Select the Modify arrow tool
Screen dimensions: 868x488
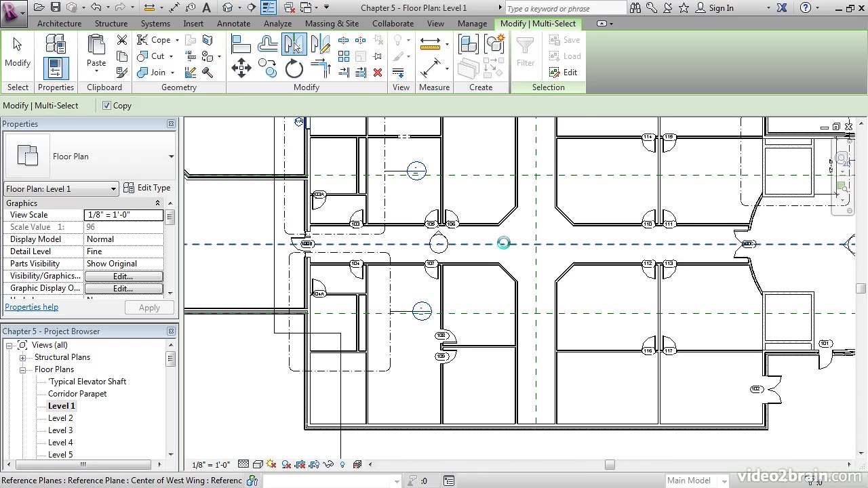pyautogui.click(x=18, y=52)
